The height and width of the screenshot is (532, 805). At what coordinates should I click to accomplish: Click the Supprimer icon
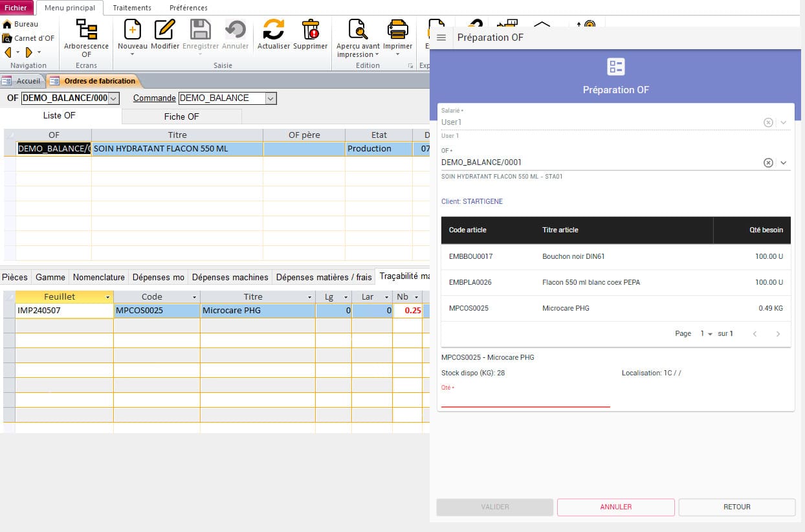click(311, 29)
